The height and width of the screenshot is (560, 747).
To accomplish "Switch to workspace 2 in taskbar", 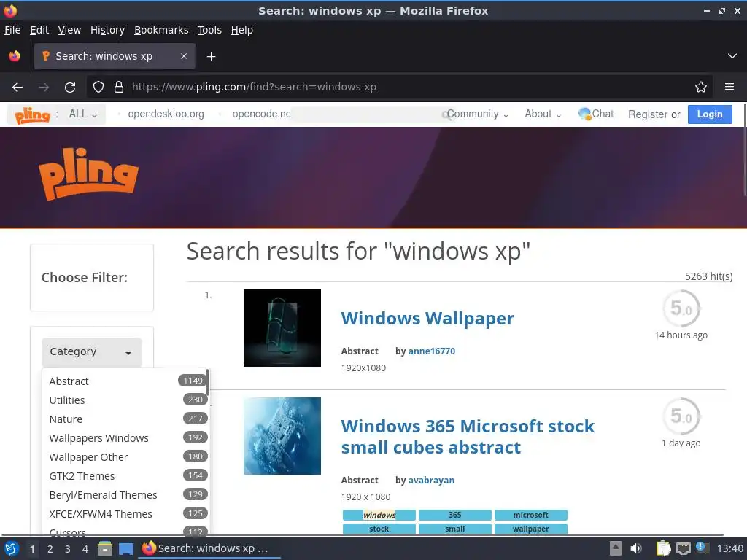I will pos(50,549).
